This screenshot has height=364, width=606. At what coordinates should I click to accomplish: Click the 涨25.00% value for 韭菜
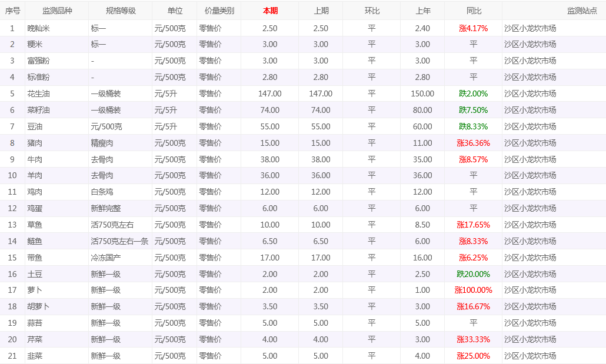[474, 356]
